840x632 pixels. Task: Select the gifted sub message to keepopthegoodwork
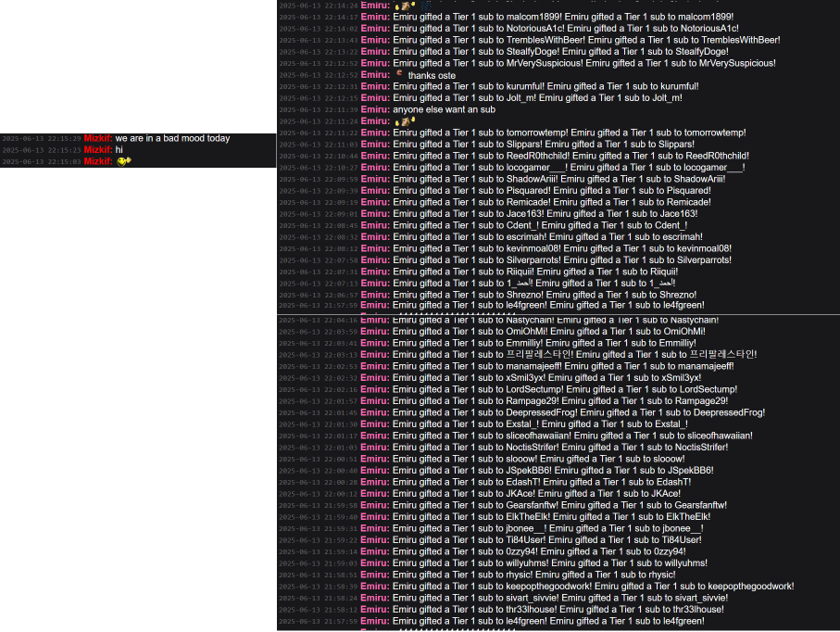[594, 587]
